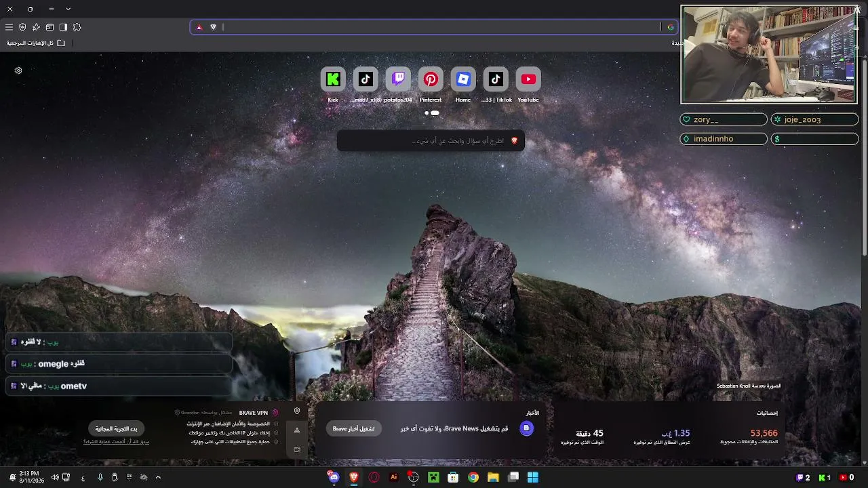Open Opera GX from the taskbar
Image resolution: width=868 pixels, height=488 pixels.
pyautogui.click(x=374, y=477)
